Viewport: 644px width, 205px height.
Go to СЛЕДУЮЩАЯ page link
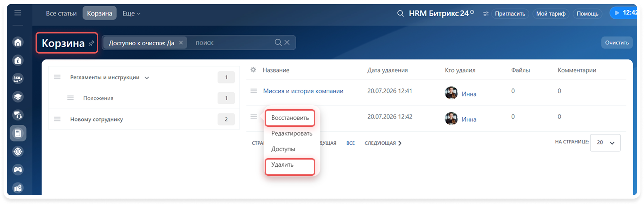[383, 143]
